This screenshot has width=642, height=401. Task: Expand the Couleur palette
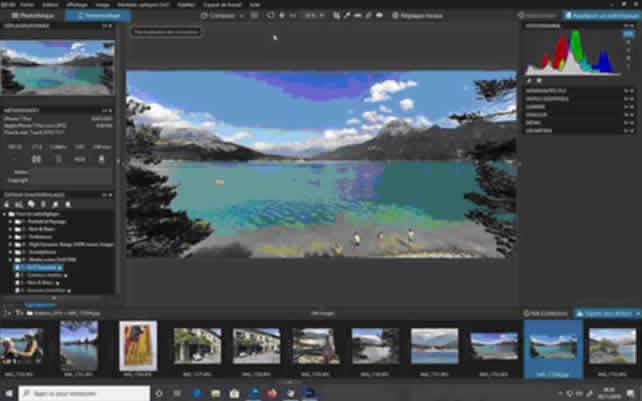[x=579, y=115]
